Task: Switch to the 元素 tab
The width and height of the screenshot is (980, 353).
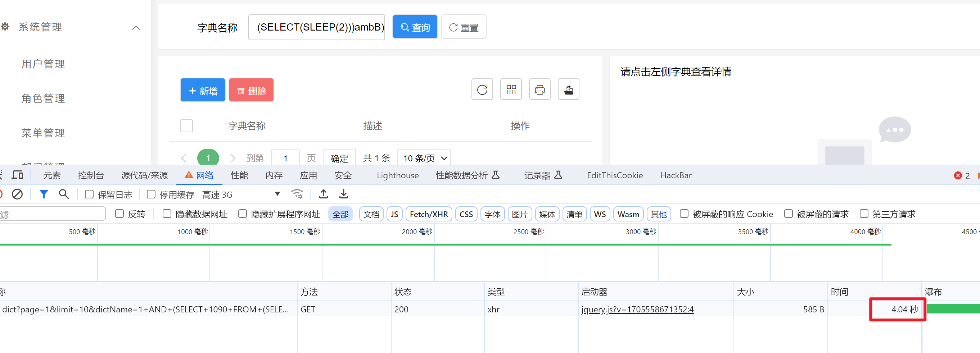Action: coord(52,175)
